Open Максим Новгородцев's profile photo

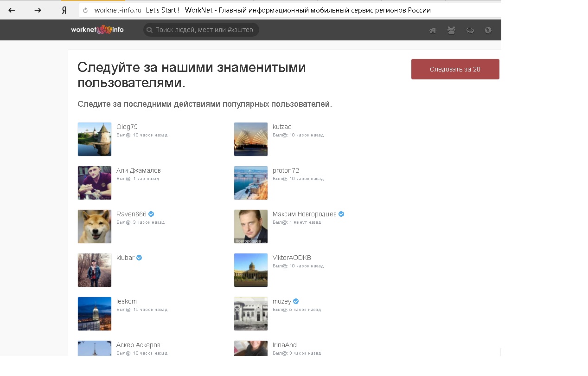tap(251, 227)
